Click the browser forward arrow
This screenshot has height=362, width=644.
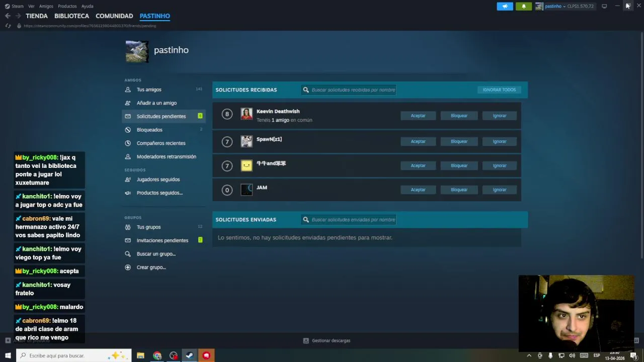point(18,16)
